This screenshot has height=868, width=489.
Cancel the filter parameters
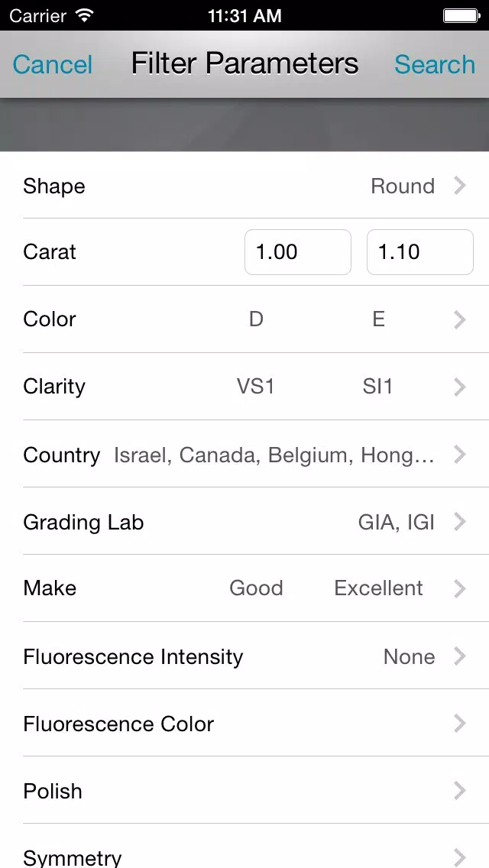[x=52, y=64]
